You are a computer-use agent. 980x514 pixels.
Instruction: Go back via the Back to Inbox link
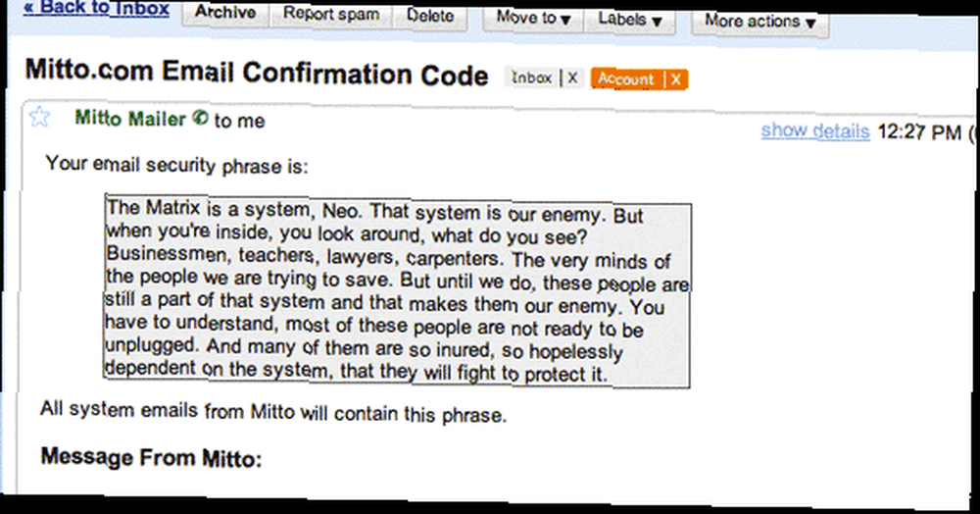click(97, 8)
